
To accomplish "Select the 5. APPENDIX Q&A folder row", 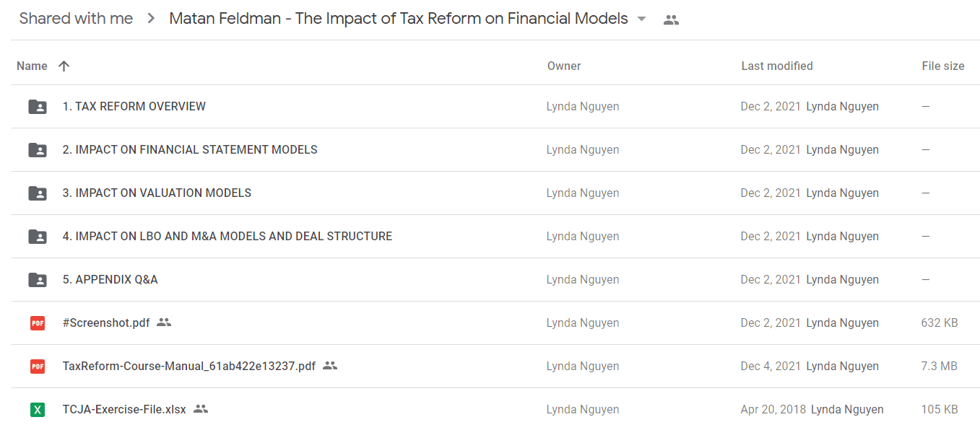I will [495, 280].
